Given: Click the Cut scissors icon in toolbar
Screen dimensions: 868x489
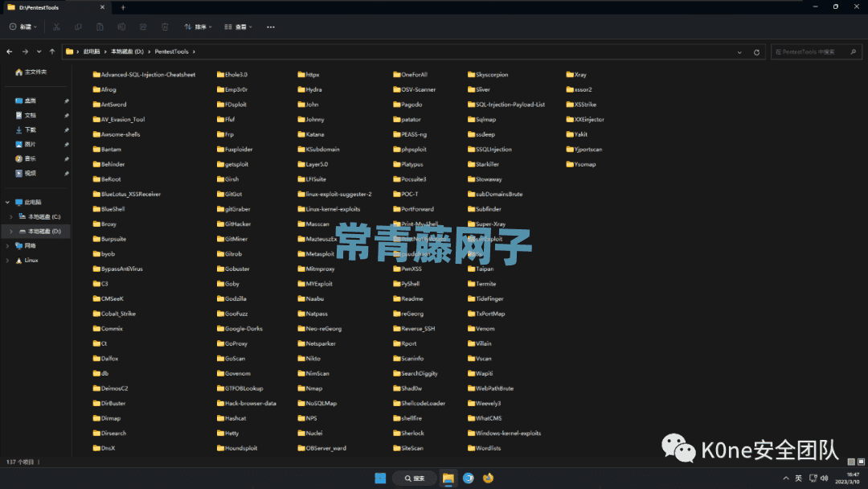Looking at the screenshot, I should (56, 27).
